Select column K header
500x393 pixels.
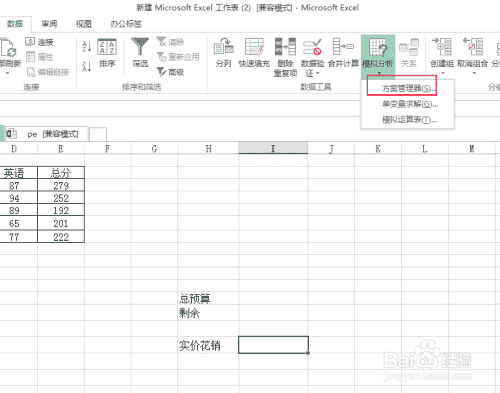(x=378, y=148)
